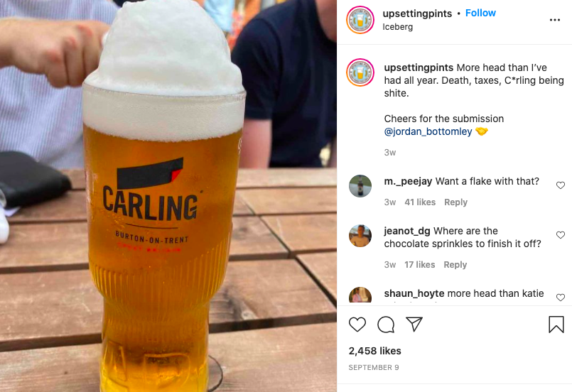Reply to m._peejay's comment

coord(455,202)
